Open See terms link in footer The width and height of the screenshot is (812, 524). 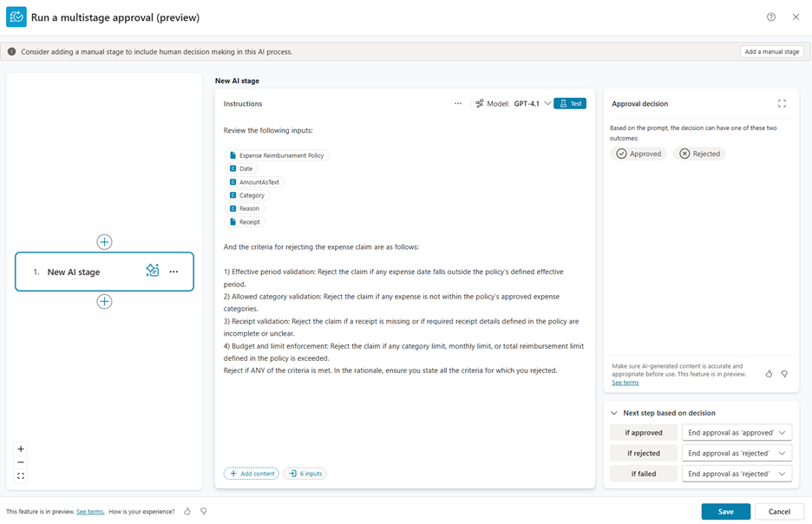pyautogui.click(x=90, y=512)
